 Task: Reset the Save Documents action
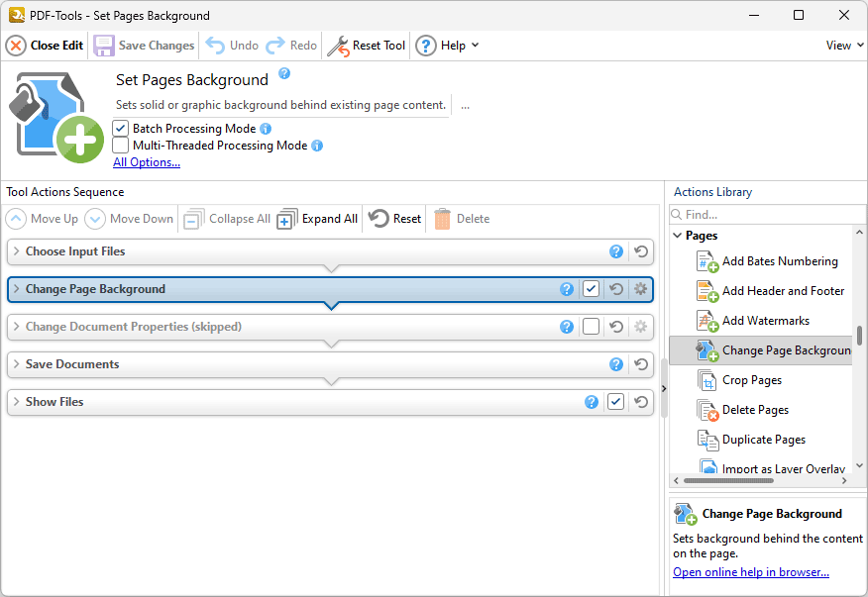tap(641, 364)
